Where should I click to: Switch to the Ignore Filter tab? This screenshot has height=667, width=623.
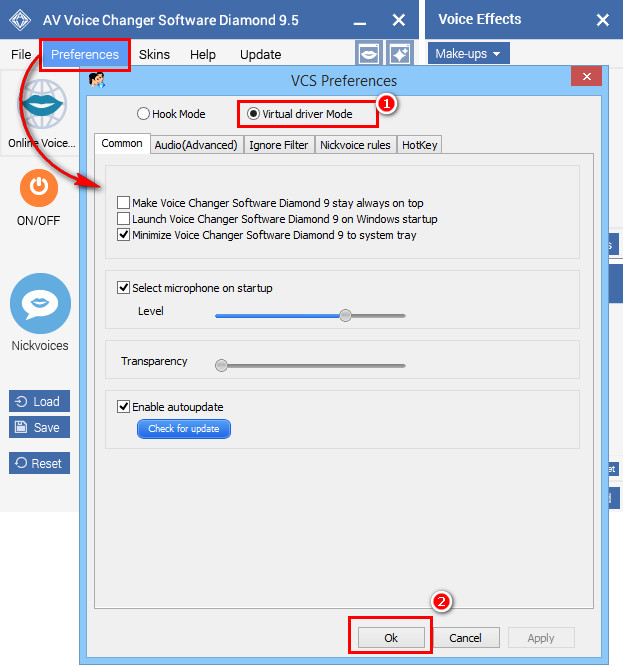click(279, 145)
